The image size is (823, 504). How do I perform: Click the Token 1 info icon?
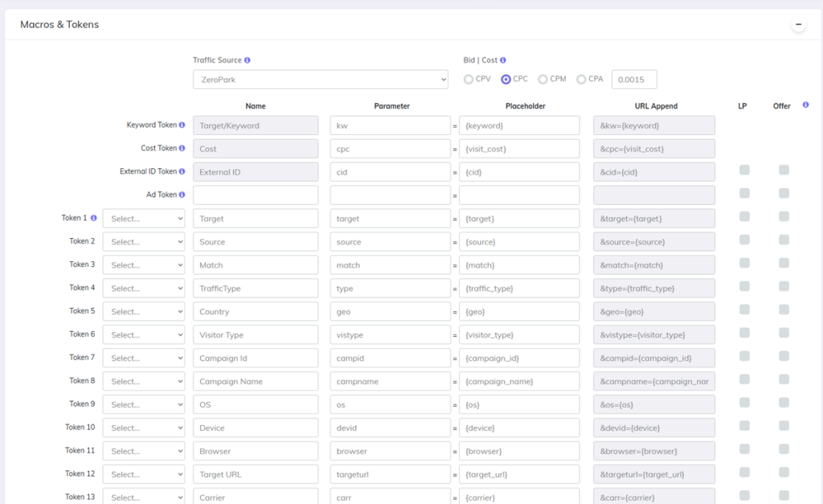(x=96, y=217)
